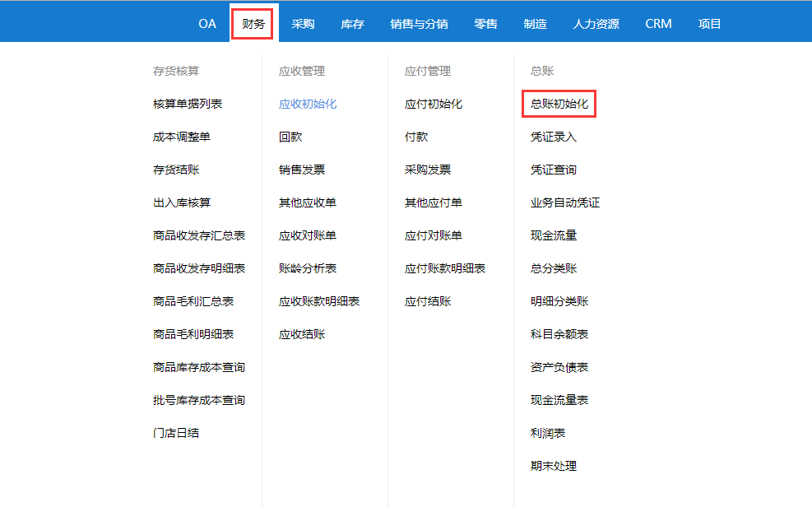
Task: Open 成本调整单 link
Action: [182, 137]
